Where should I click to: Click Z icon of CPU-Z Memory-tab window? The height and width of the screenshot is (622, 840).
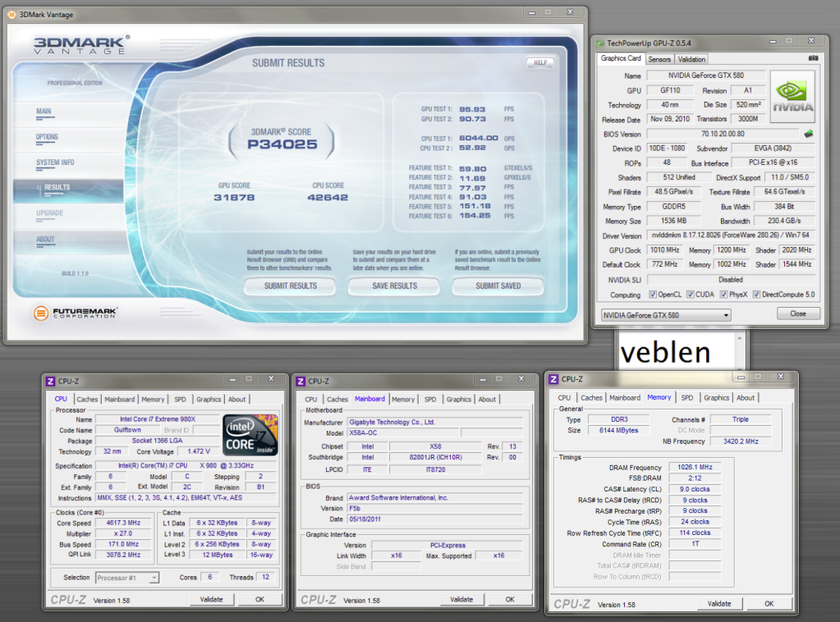[x=553, y=379]
